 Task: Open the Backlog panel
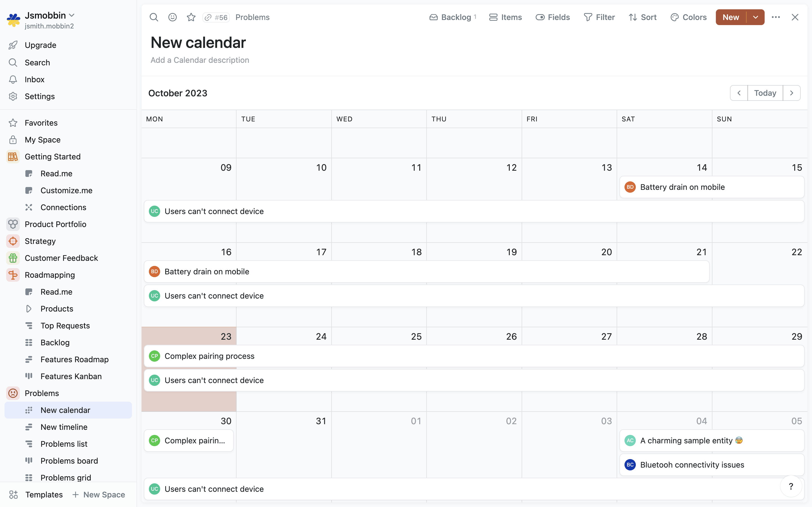452,17
